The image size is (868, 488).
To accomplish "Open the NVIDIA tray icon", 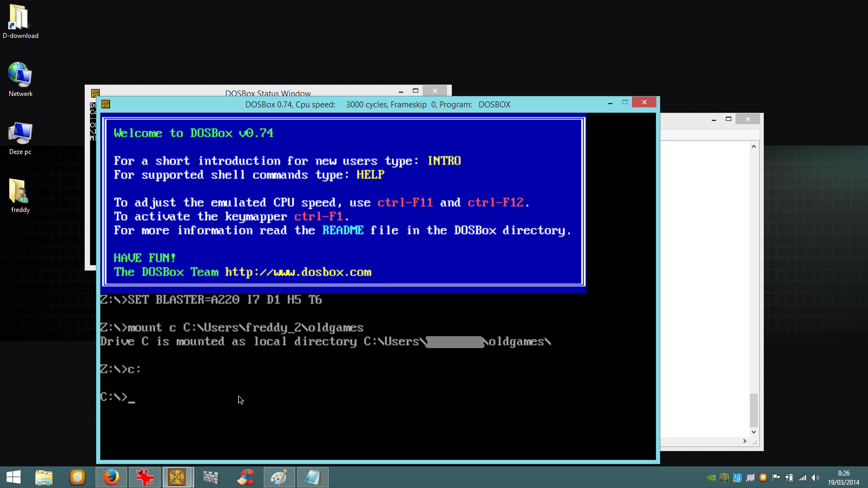I will click(711, 478).
